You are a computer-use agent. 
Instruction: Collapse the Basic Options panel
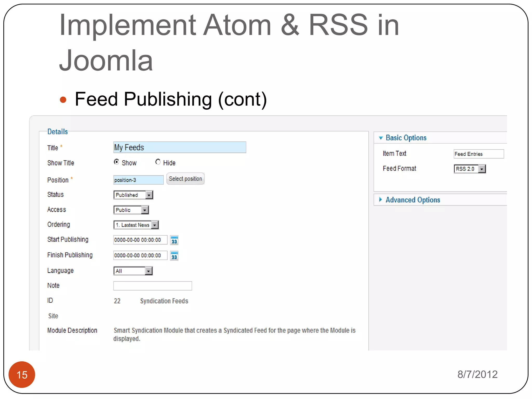tap(406, 138)
